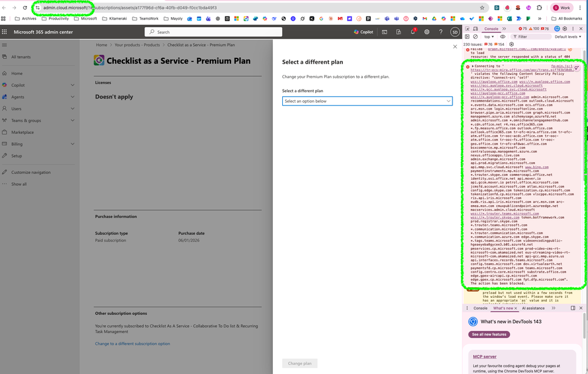
Task: Click the console Filter input
Action: point(530,37)
